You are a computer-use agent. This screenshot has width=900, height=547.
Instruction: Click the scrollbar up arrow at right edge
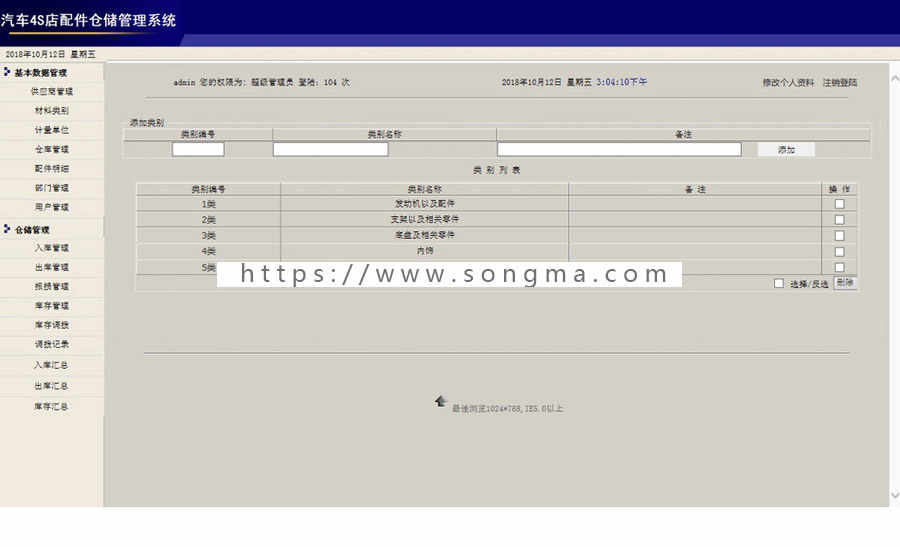[894, 79]
